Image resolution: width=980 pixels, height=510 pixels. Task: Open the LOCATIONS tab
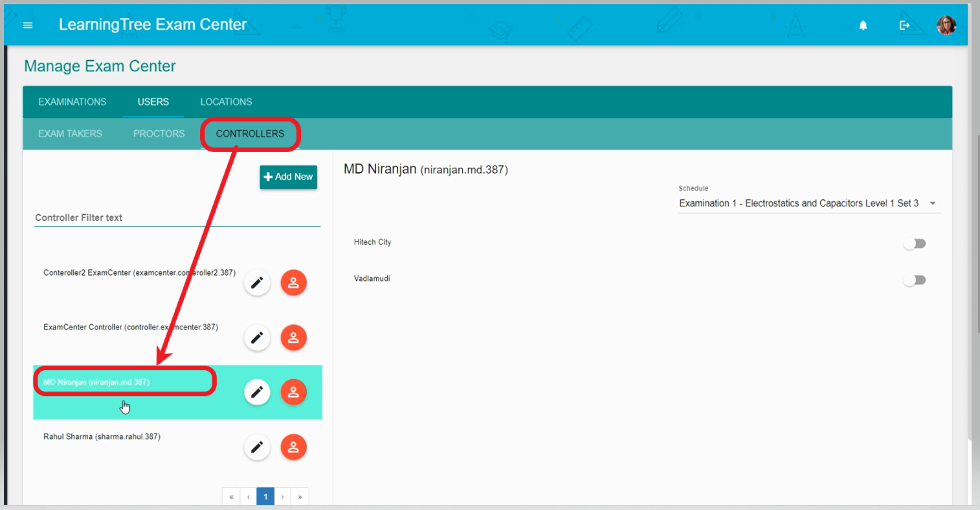tap(226, 102)
